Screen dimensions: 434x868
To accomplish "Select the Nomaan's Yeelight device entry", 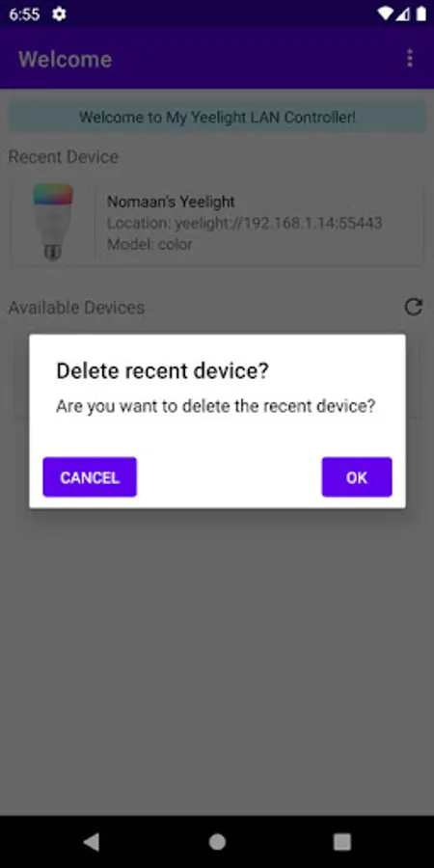I will (x=217, y=223).
